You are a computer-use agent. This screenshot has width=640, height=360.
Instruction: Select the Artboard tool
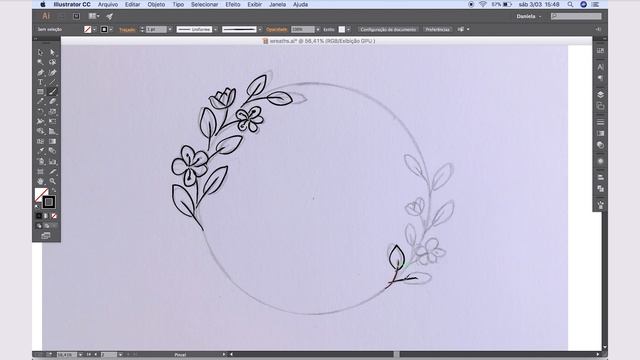coord(40,171)
